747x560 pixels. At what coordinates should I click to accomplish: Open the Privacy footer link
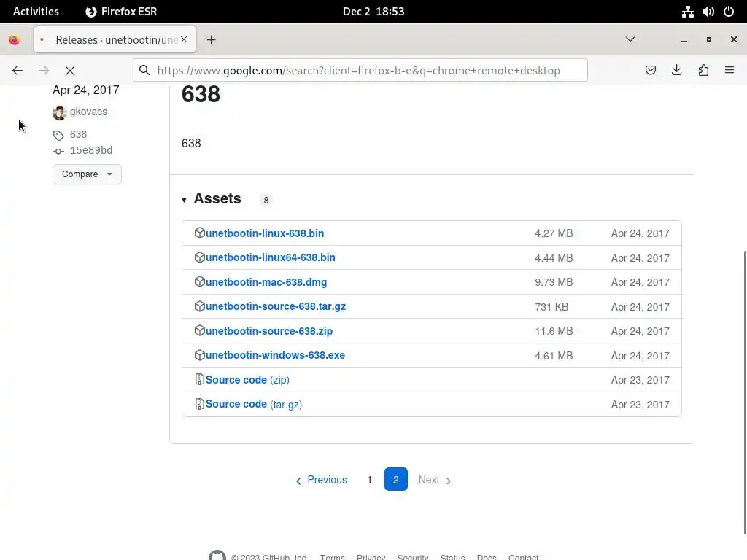[371, 556]
